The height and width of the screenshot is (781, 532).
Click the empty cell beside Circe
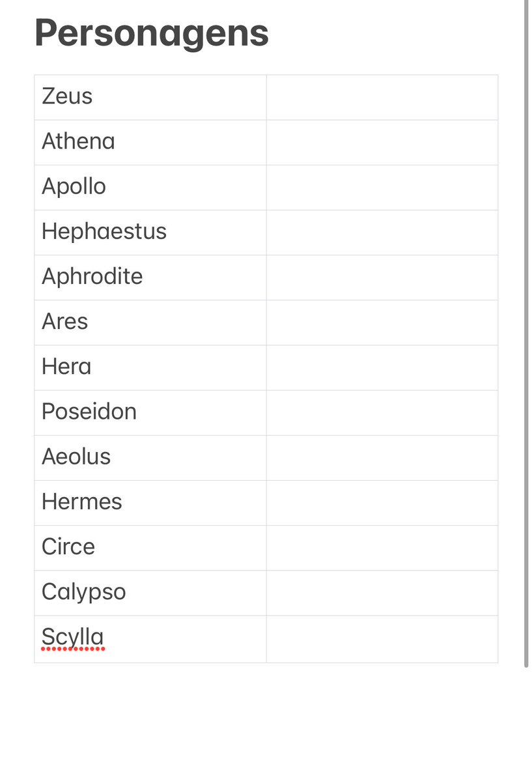(382, 548)
